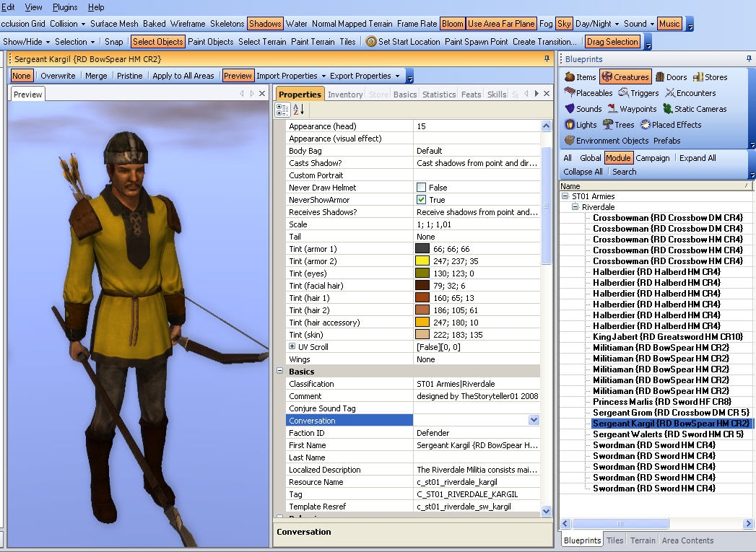The width and height of the screenshot is (756, 552).
Task: Enable the Never Draw Helmet checkbox
Action: click(422, 188)
